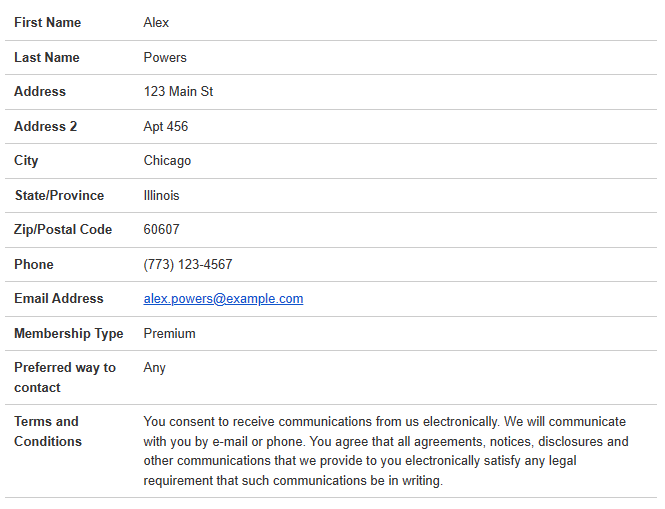Click the Terms and Conditions label
This screenshot has height=509, width=665.
point(46,431)
